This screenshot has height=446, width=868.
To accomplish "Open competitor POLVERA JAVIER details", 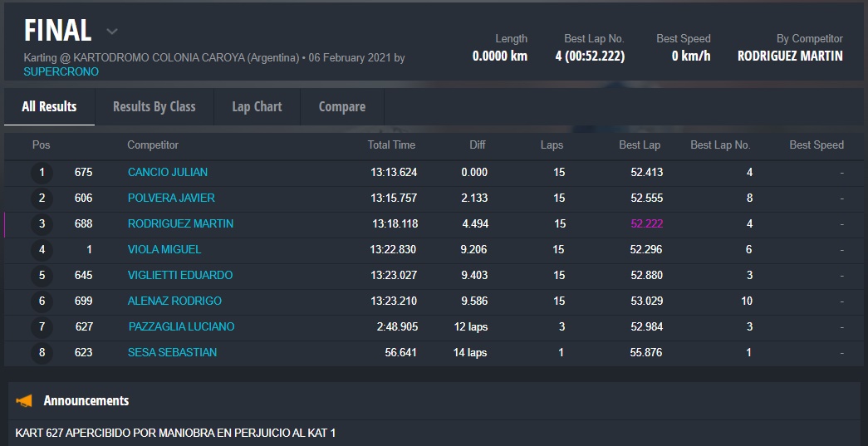I will click(171, 198).
